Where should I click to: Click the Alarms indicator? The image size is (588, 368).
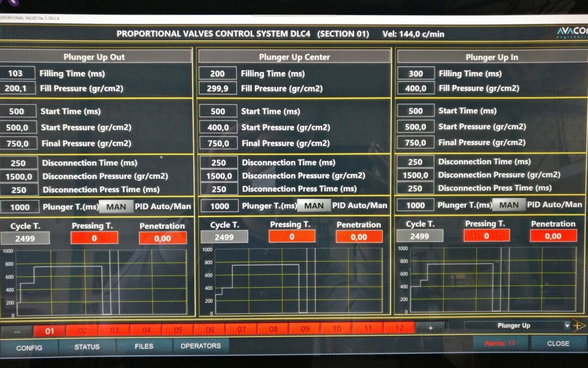[500, 343]
